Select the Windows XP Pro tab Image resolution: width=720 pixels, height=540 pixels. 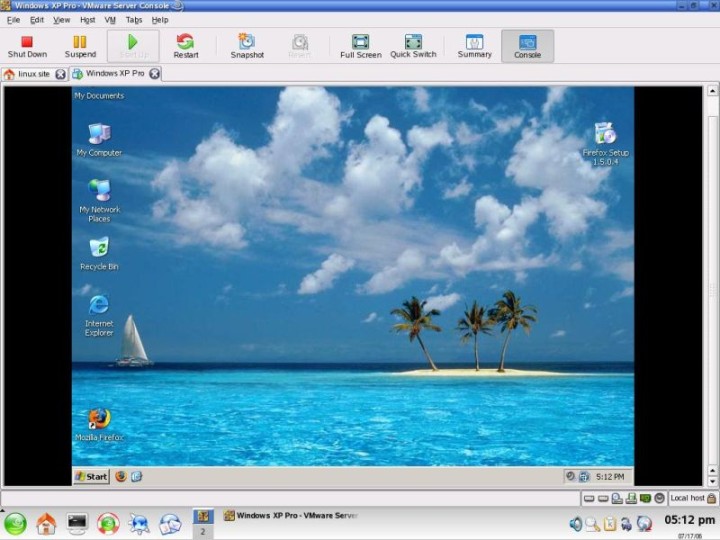click(x=115, y=73)
